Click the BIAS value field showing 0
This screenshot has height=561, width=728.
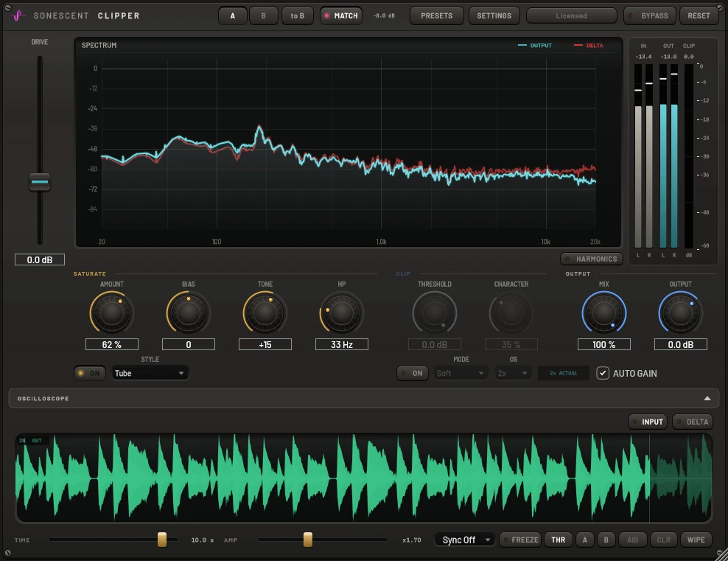(x=189, y=344)
